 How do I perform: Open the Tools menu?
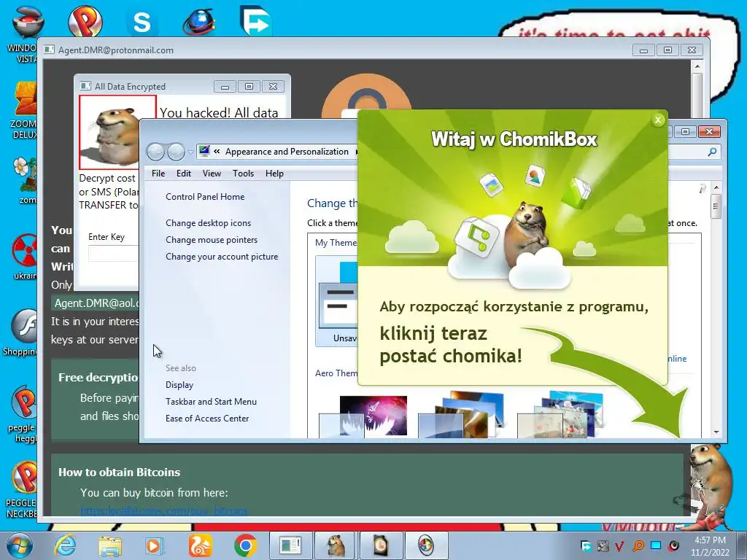(x=243, y=174)
